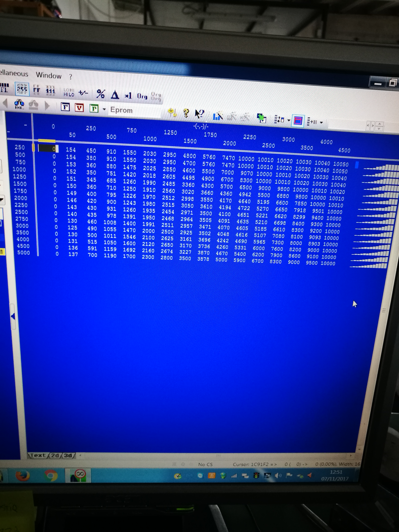Image resolution: width=399 pixels, height=532 pixels.
Task: Click row header 5000
Action: (x=24, y=253)
